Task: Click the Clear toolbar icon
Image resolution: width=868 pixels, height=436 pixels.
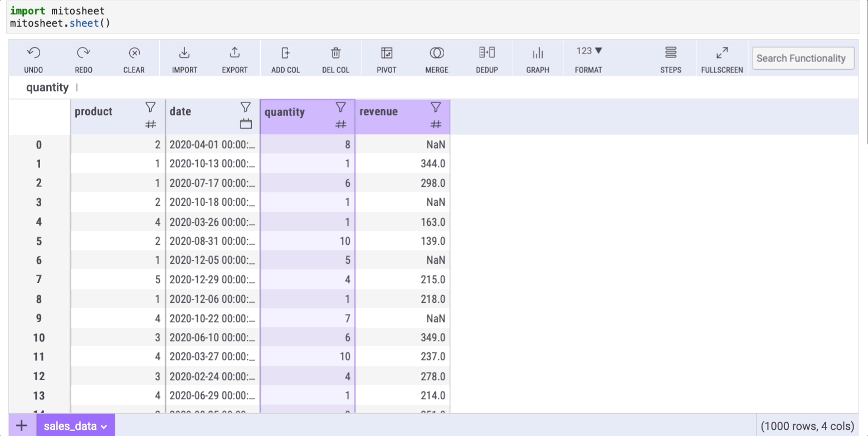Action: coord(134,53)
